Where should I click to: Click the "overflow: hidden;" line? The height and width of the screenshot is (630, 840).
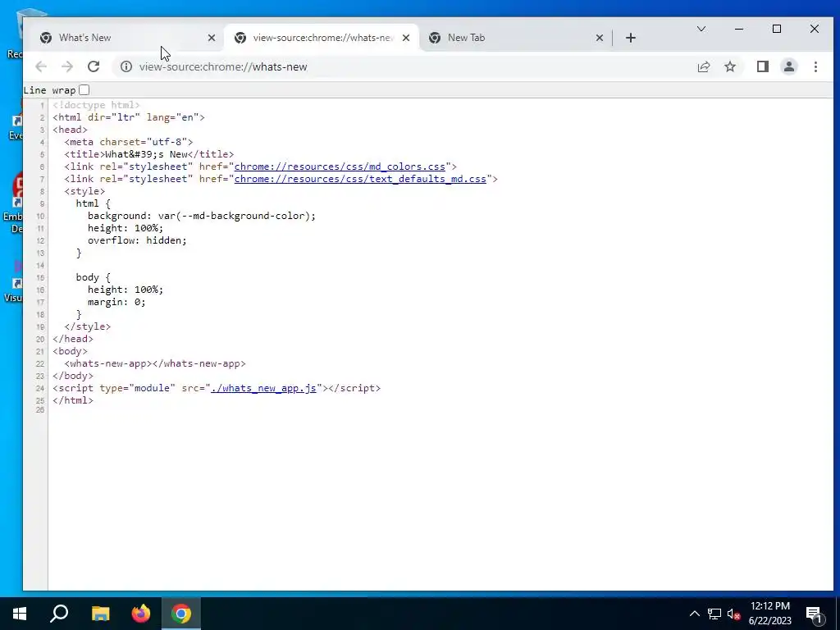pyautogui.click(x=137, y=240)
